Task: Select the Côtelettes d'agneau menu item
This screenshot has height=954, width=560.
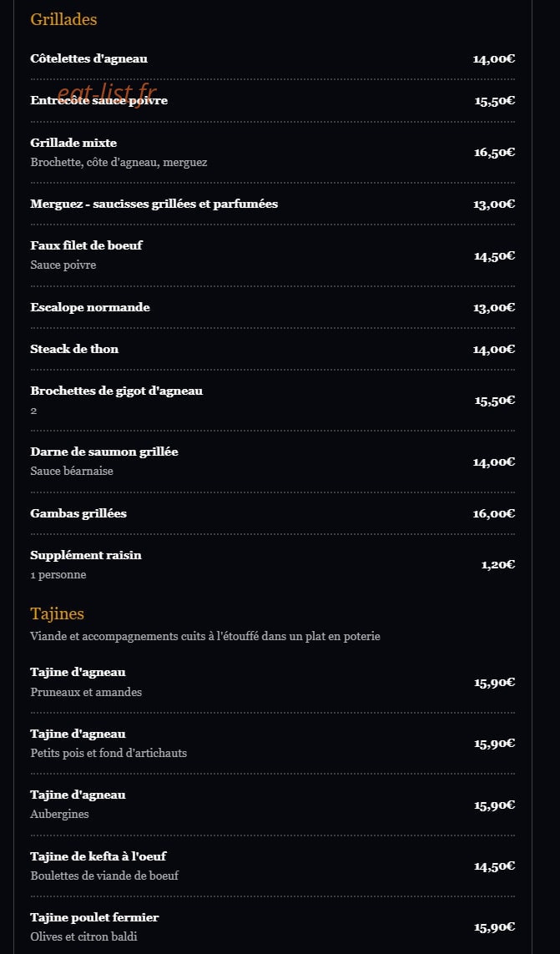Action: [x=273, y=59]
